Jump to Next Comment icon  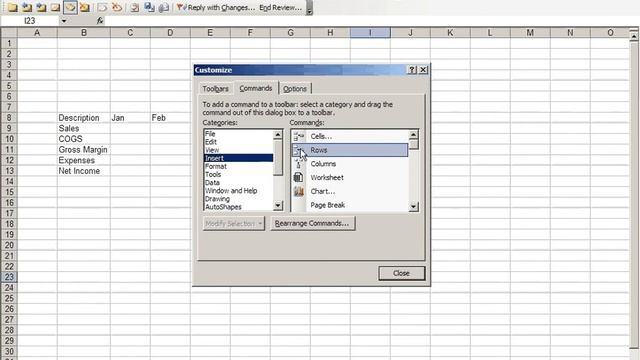click(x=41, y=7)
